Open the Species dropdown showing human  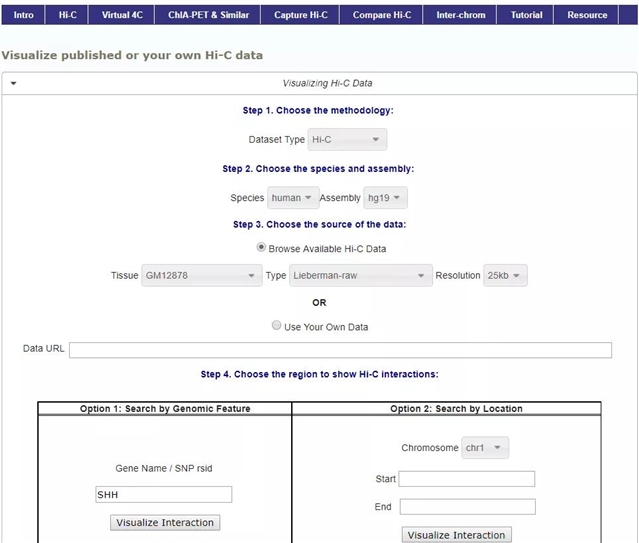[x=293, y=198]
